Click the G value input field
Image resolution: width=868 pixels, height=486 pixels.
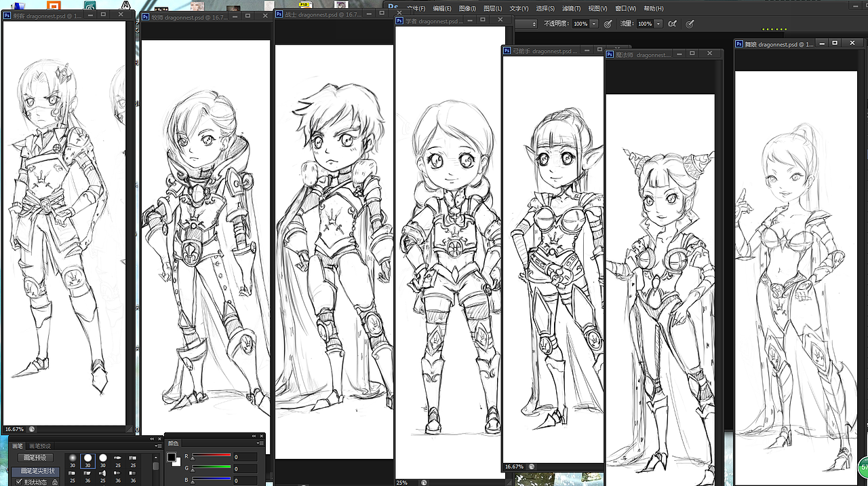(245, 468)
